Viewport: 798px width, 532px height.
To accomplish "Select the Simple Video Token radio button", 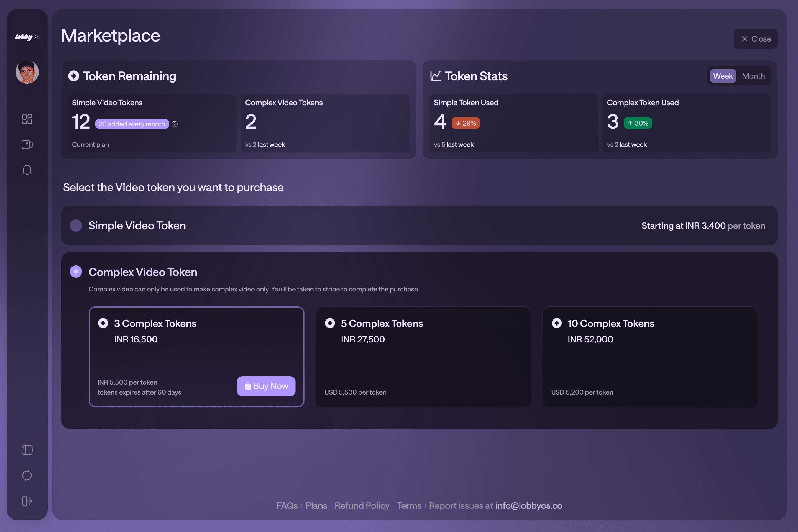I will [76, 226].
